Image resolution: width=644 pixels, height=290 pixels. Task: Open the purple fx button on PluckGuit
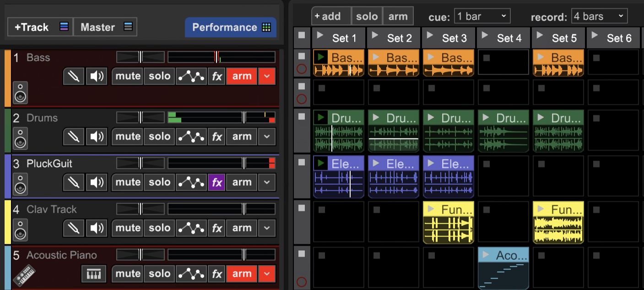click(216, 183)
